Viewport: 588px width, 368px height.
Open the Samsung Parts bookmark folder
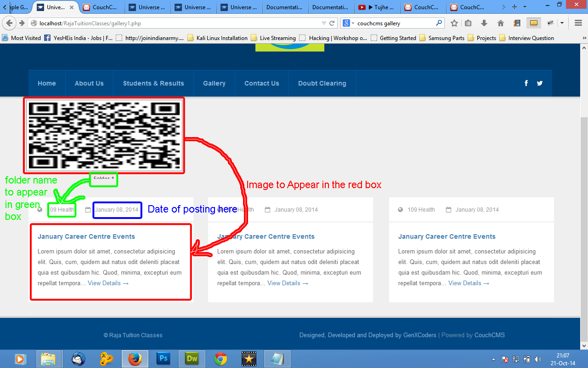click(x=442, y=38)
